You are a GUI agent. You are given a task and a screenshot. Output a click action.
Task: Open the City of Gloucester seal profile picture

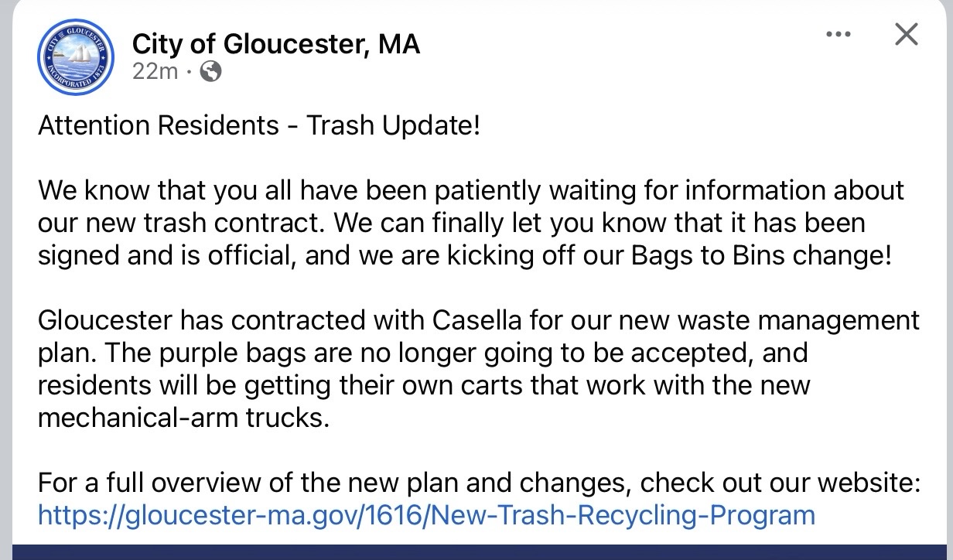click(x=76, y=57)
